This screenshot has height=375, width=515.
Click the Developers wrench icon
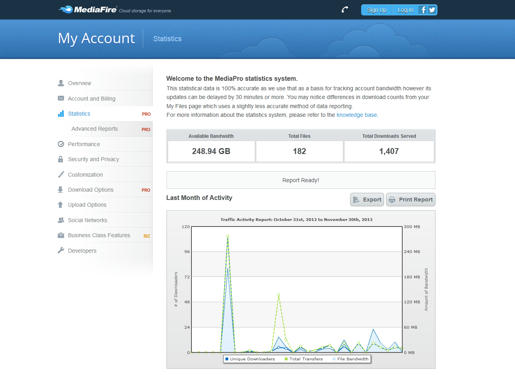pos(61,250)
